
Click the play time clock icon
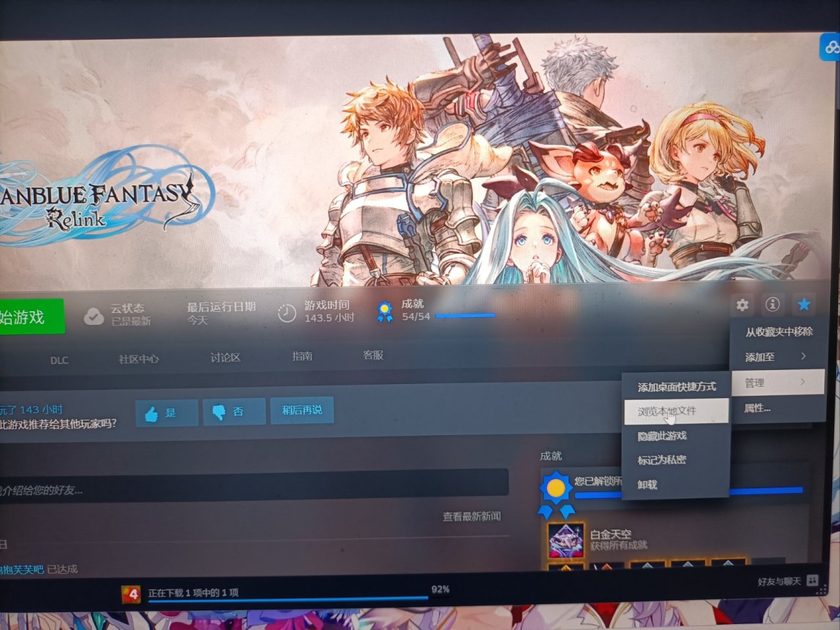pos(287,313)
